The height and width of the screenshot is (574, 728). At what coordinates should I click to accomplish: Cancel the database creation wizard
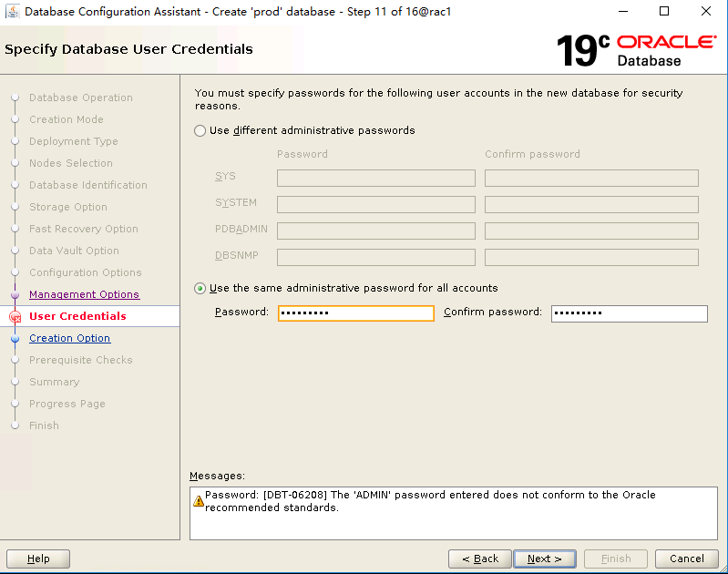(687, 559)
